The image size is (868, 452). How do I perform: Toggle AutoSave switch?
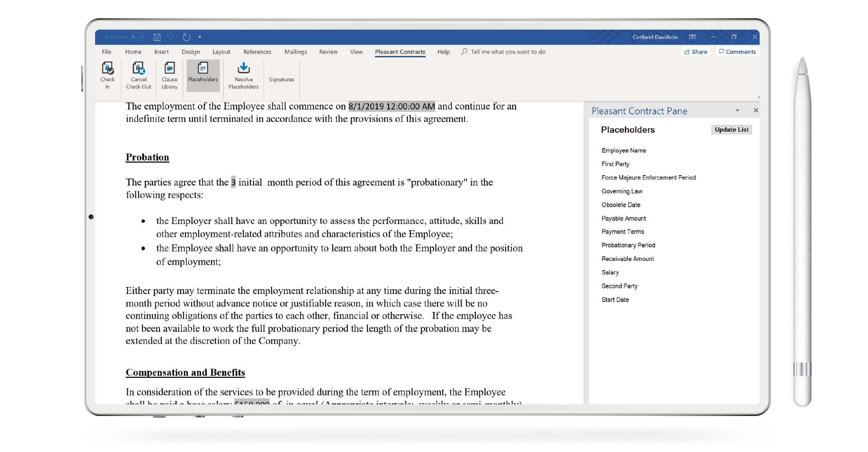[138, 37]
